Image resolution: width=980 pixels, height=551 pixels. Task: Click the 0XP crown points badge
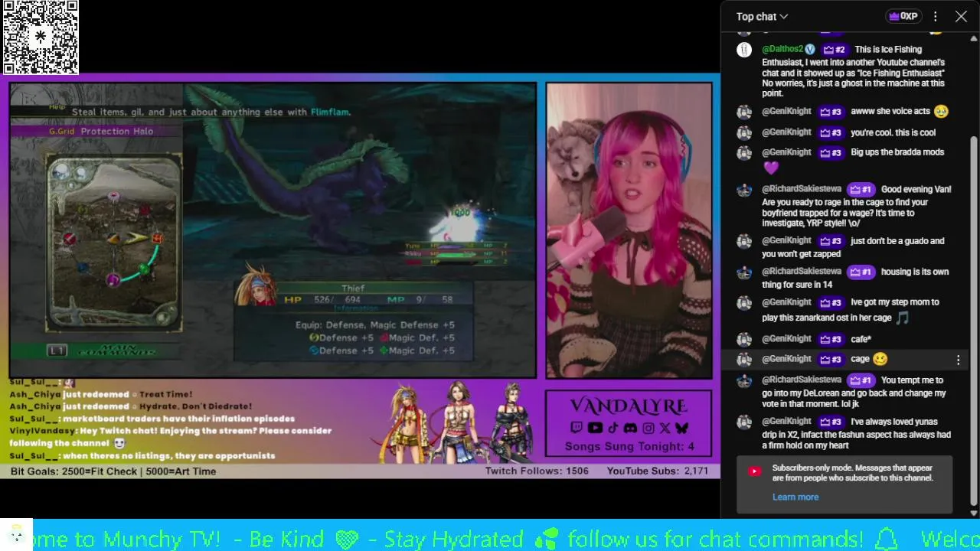click(x=903, y=16)
